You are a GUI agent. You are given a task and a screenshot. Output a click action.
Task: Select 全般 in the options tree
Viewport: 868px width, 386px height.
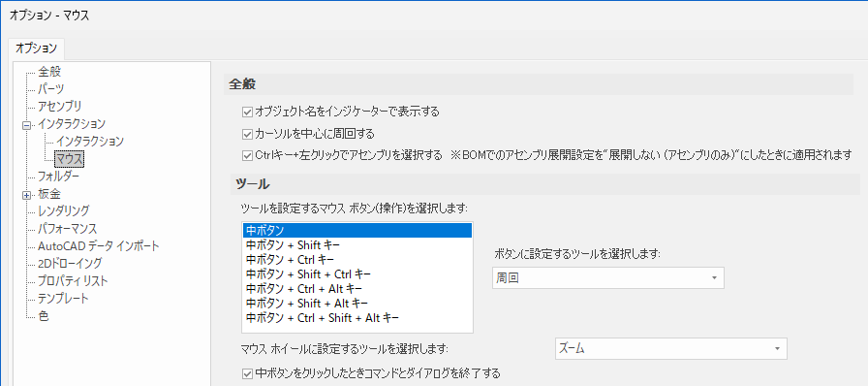(x=49, y=71)
